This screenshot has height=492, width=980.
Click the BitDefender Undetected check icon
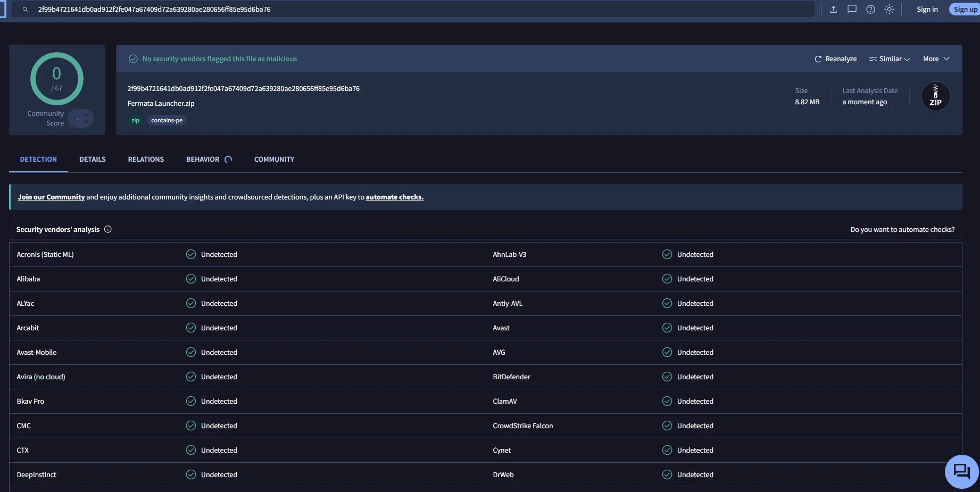(x=667, y=377)
